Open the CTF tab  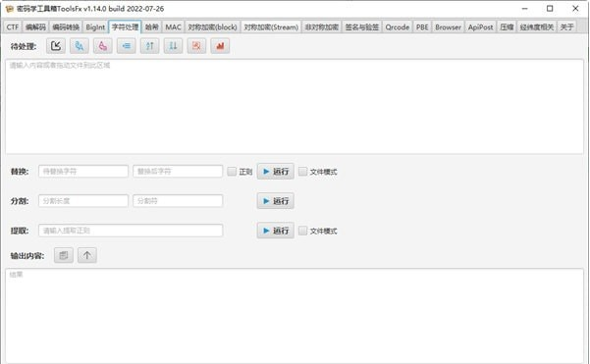coord(13,27)
